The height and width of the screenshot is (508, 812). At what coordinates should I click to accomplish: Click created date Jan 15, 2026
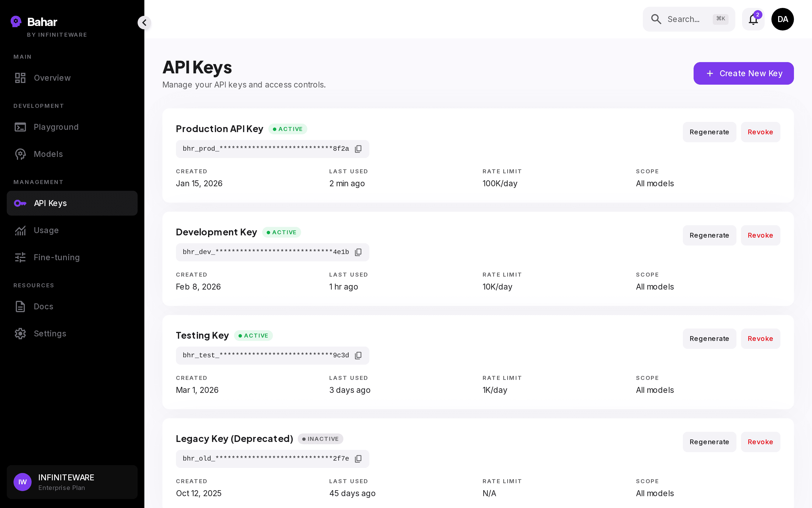tap(199, 183)
